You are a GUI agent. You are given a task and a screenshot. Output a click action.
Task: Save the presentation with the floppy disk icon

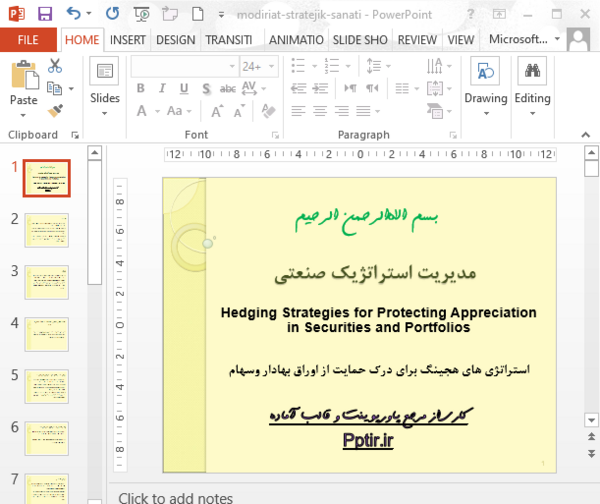pyautogui.click(x=45, y=14)
